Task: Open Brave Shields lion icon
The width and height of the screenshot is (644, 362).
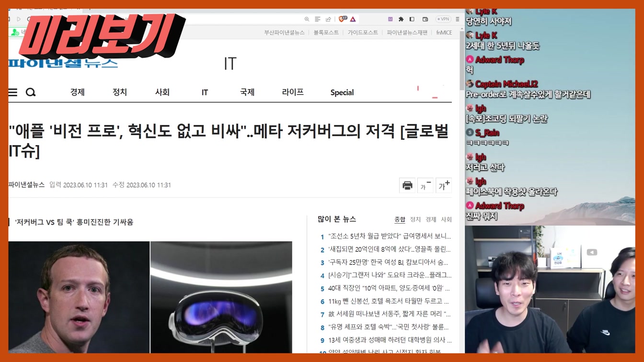Action: (343, 19)
